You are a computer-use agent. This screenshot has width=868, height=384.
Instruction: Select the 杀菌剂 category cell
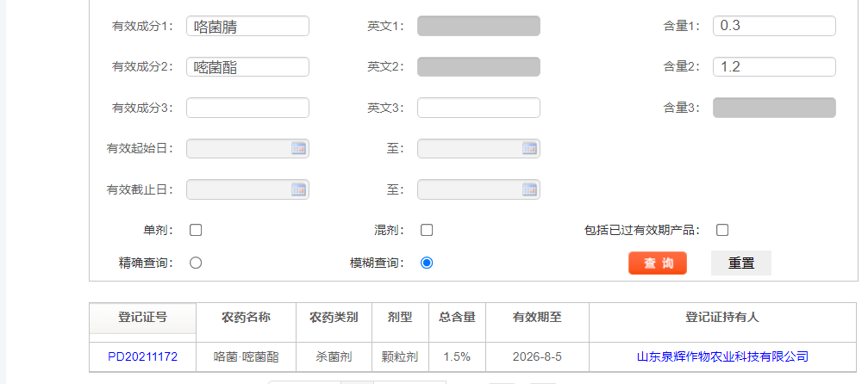click(334, 357)
